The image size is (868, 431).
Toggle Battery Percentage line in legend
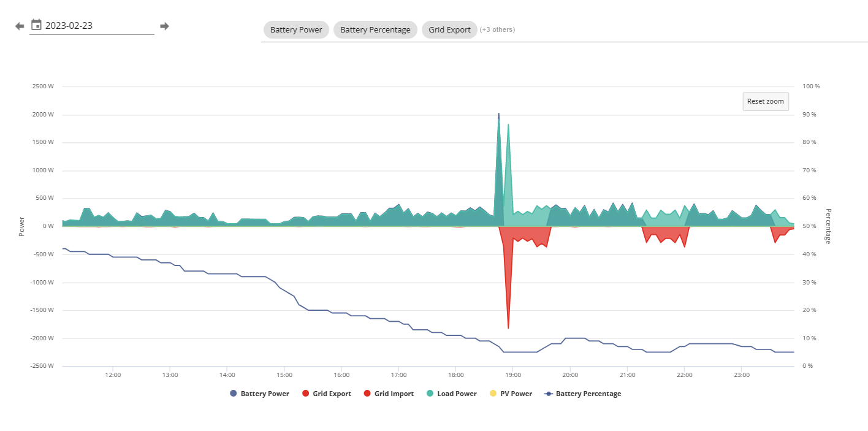(582, 394)
